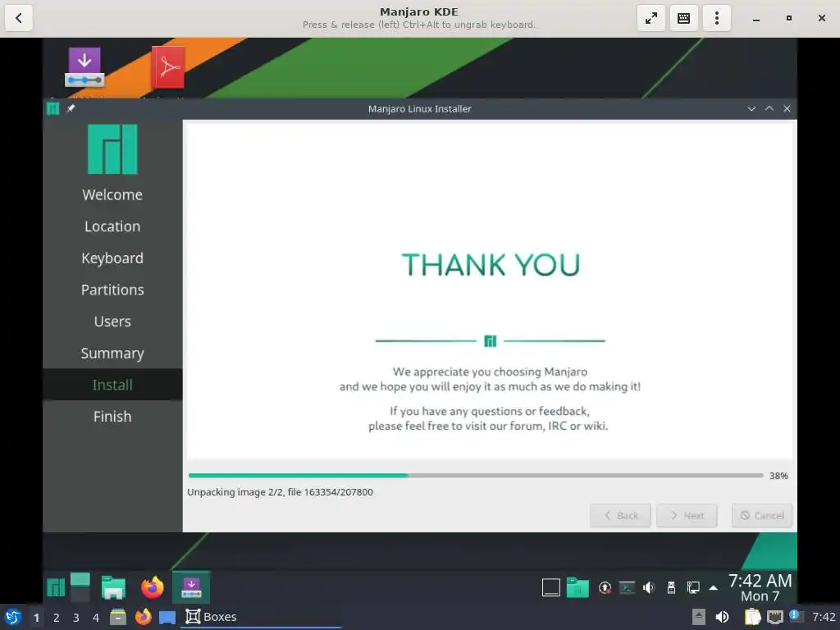The image size is (840, 630).
Task: Click the Back button
Action: tap(620, 515)
